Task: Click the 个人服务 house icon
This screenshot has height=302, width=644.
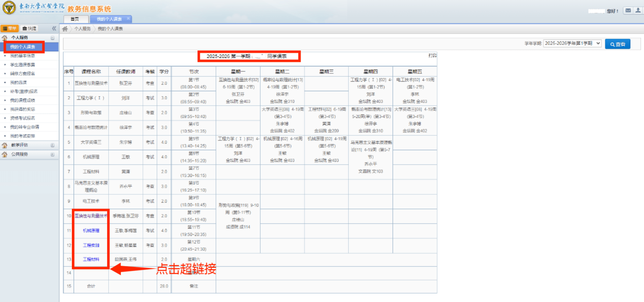Action: point(4,38)
